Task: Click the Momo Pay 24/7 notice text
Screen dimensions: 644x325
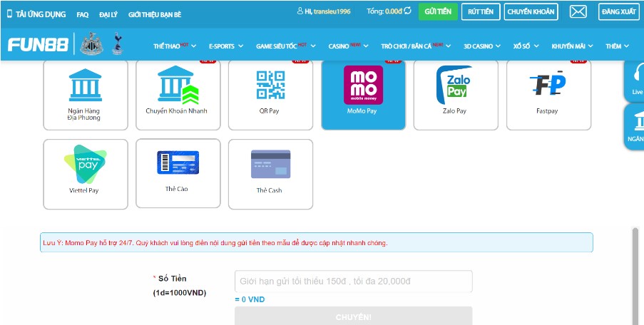Action: (215, 243)
